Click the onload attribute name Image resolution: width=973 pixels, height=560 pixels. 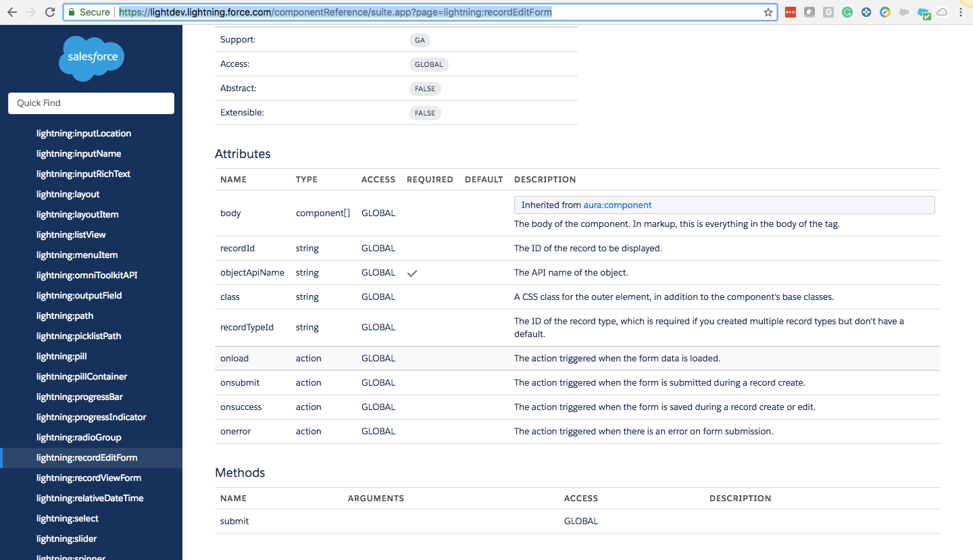coord(234,359)
